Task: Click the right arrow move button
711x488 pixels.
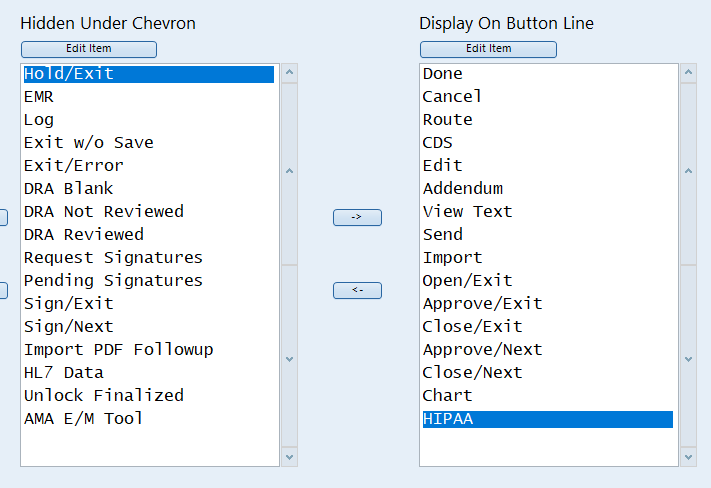Action: pyautogui.click(x=357, y=217)
